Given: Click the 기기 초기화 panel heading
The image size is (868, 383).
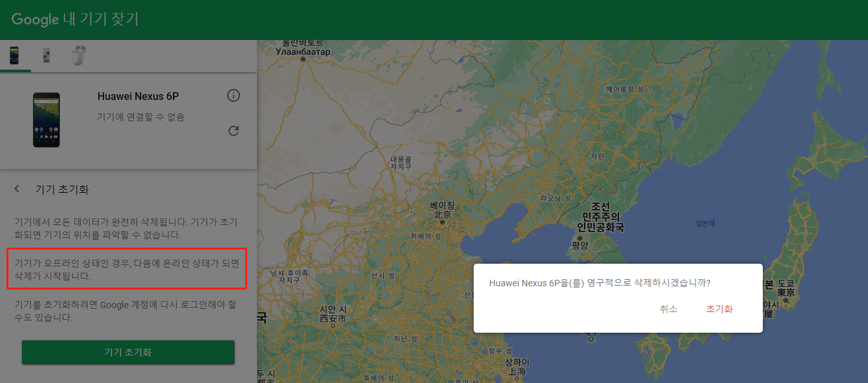Looking at the screenshot, I should click(x=62, y=190).
